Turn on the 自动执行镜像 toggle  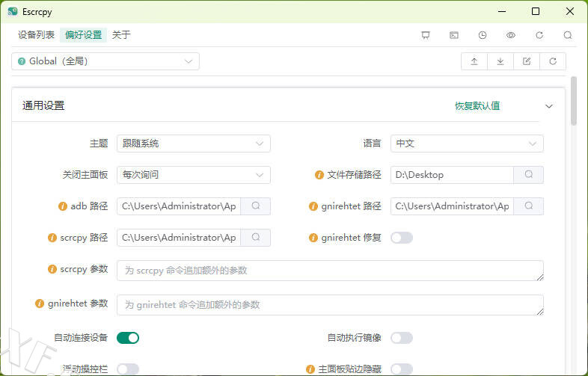pyautogui.click(x=402, y=338)
